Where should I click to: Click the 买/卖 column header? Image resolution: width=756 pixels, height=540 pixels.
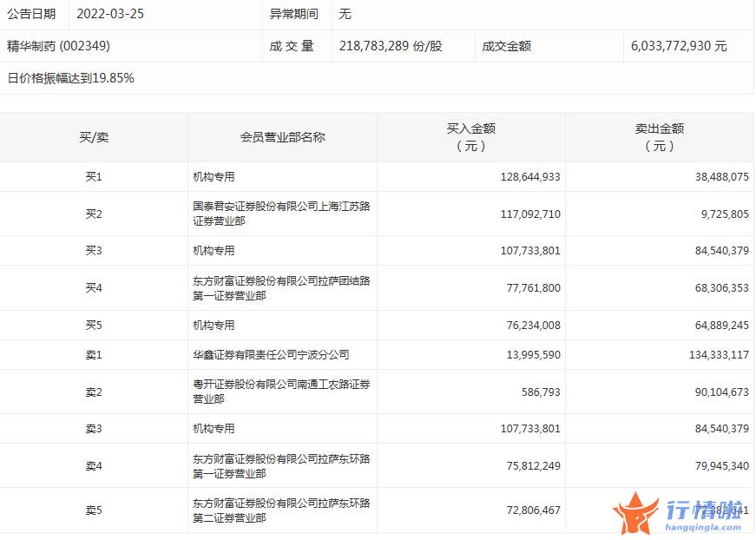(x=94, y=137)
